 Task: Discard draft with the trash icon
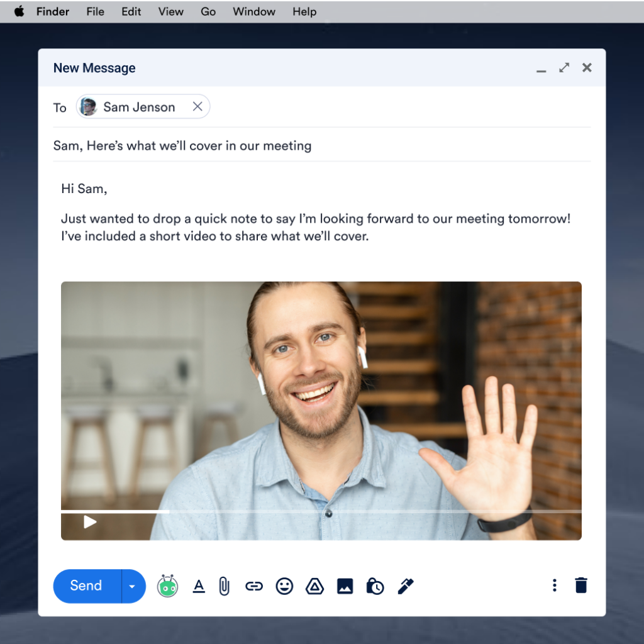click(x=581, y=586)
